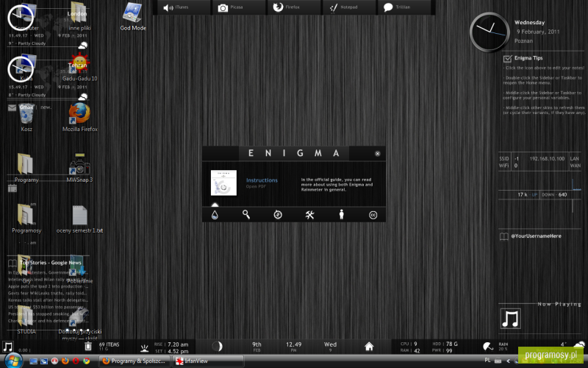588x368 pixels.
Task: Open Notepad from the top launcher bar
Action: [x=349, y=7]
